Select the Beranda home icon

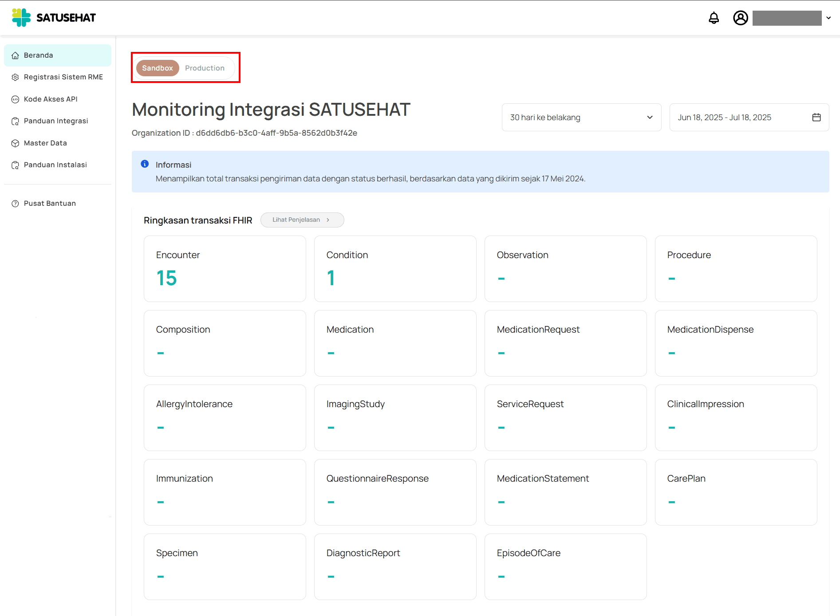[16, 55]
